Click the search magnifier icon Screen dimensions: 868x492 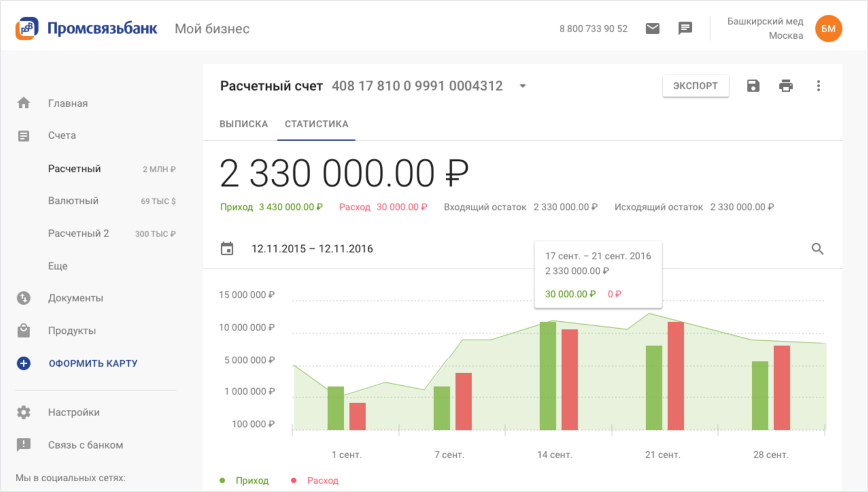(817, 249)
